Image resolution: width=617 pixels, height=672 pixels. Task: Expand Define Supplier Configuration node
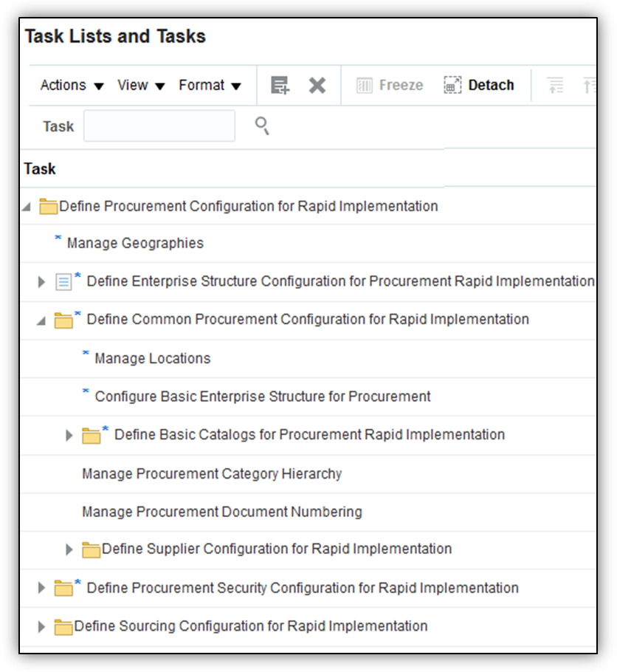tap(69, 550)
